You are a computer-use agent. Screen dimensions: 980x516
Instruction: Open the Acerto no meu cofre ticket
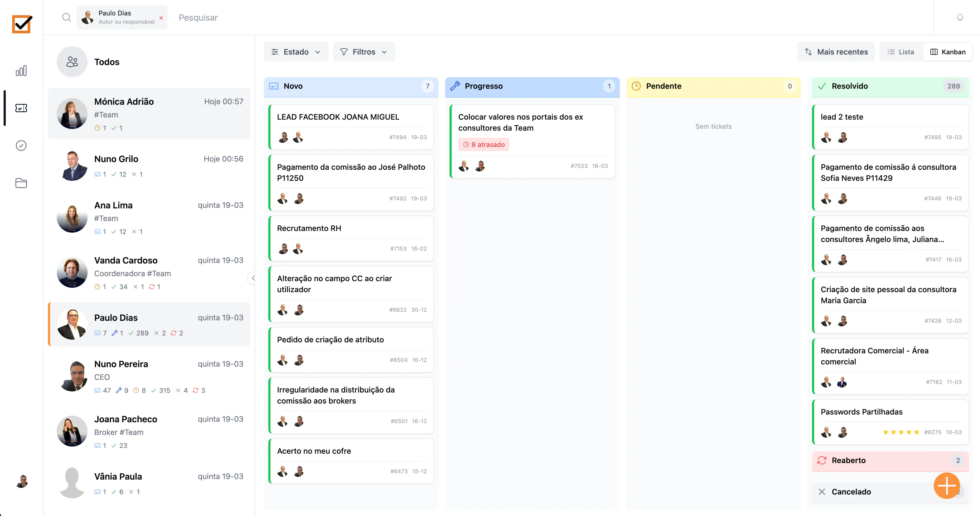351,461
